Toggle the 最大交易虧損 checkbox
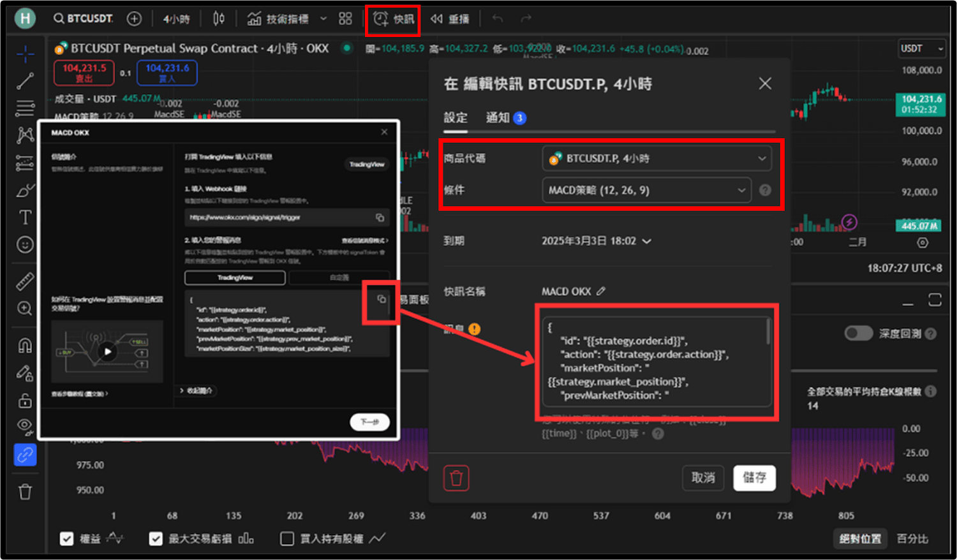 (x=156, y=539)
